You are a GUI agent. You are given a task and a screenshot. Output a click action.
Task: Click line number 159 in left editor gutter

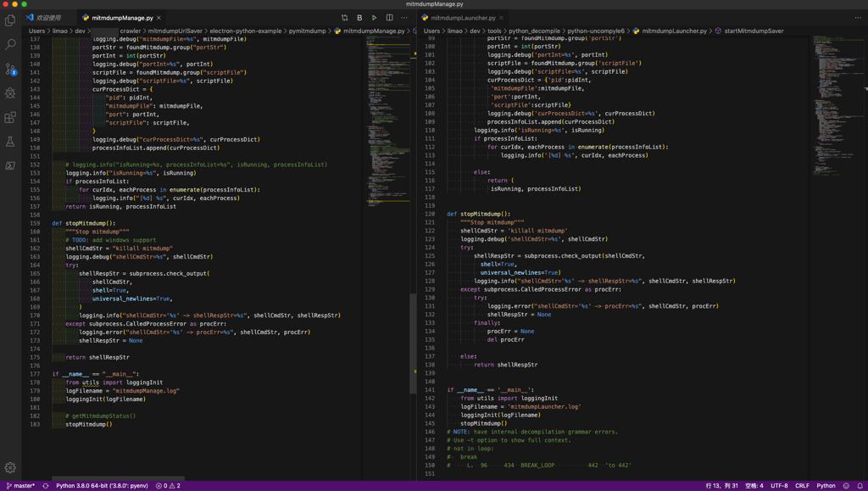coord(35,223)
